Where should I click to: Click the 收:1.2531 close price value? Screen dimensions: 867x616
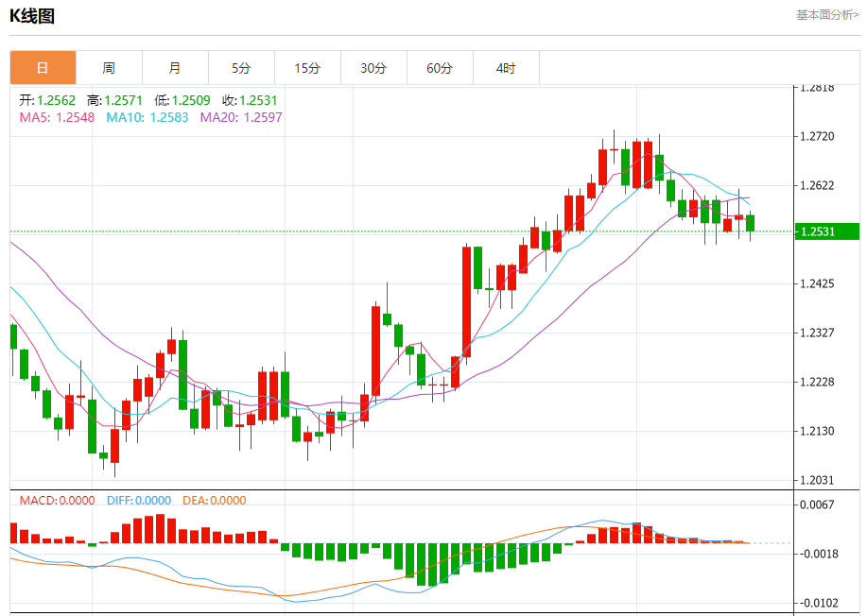coord(250,100)
